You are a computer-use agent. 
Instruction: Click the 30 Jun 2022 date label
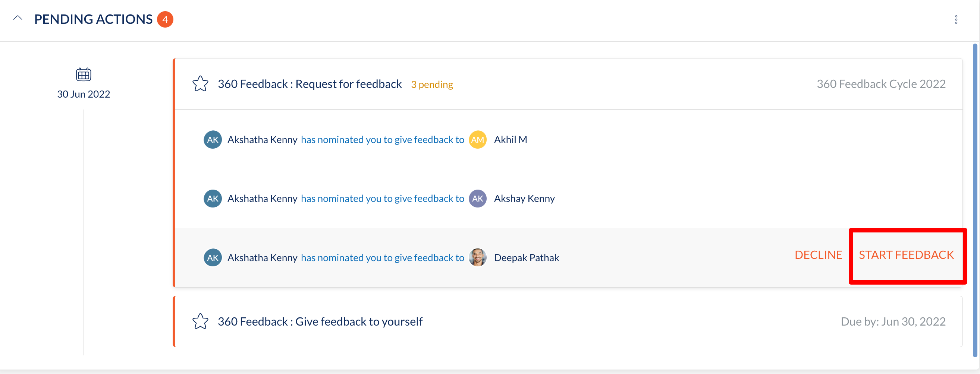coord(83,94)
